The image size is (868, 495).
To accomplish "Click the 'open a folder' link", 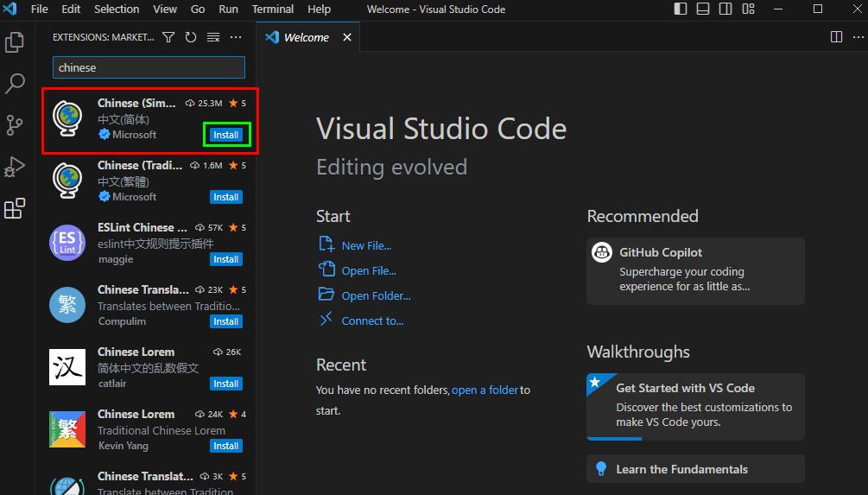I will (x=485, y=390).
